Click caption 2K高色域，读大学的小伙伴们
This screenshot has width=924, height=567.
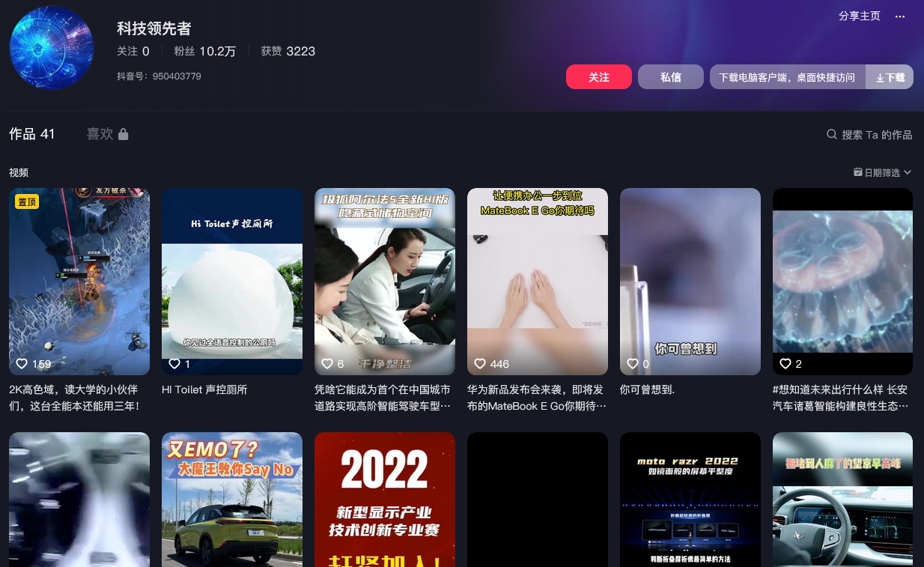(75, 398)
